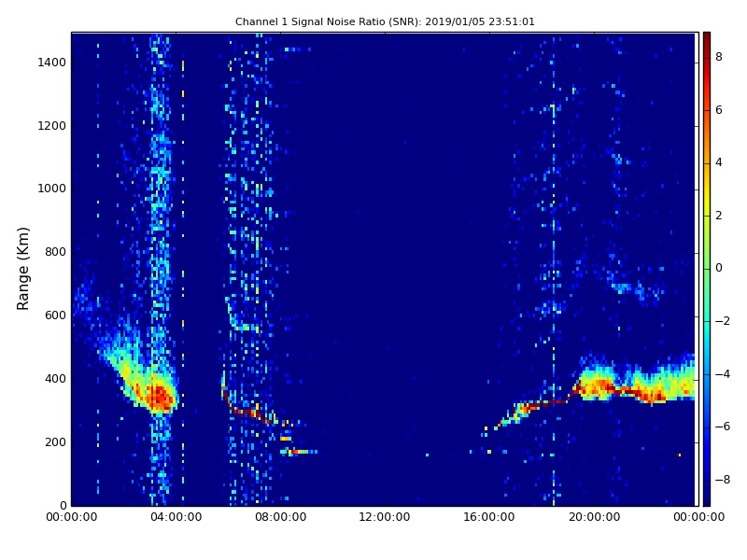Screen dimensions: 747x560
Task: Click the dark red top of the colorbar
Action: click(707, 38)
